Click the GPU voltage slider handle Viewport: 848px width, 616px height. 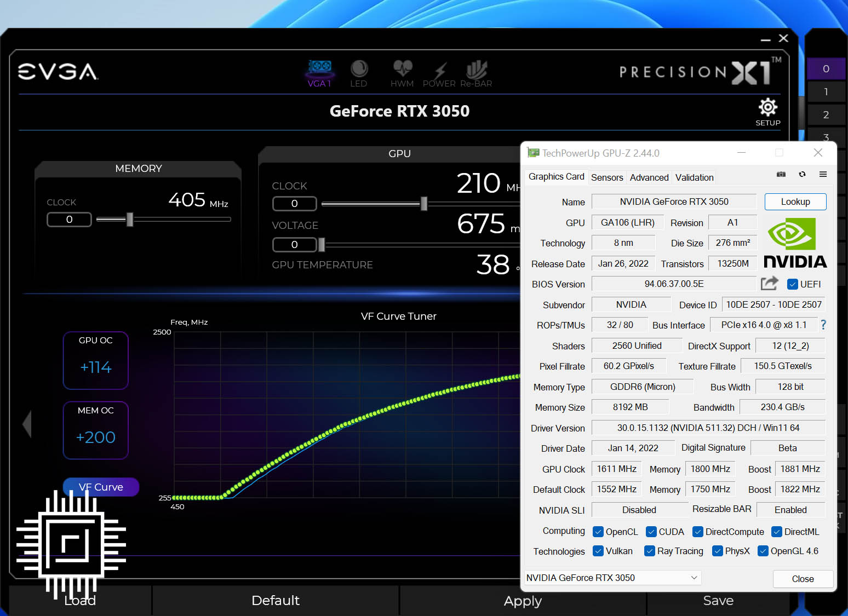(x=322, y=244)
